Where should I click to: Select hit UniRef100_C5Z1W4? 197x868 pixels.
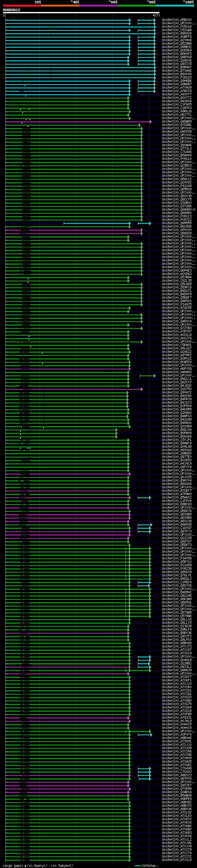pos(176,30)
